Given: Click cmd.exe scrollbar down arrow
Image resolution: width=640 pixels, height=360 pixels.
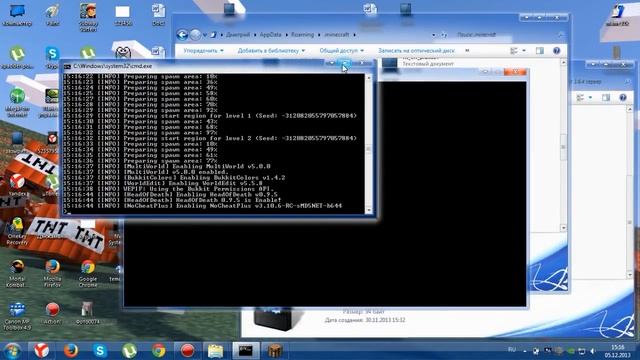Looking at the screenshot, I should 369,211.
